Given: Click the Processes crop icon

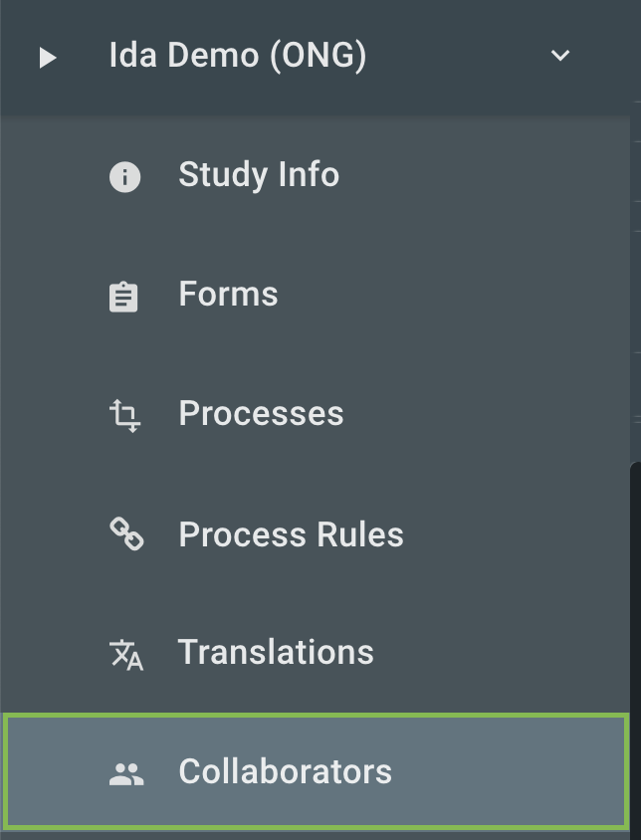Looking at the screenshot, I should point(123,415).
